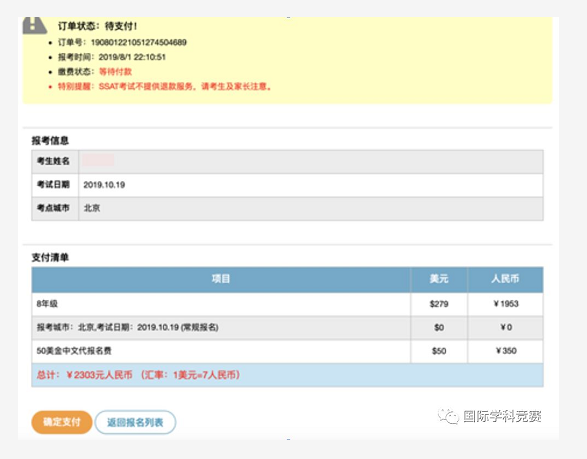Viewport: 587px width, 459px height.
Task: Click the total 总计 ¥2303元人民币 row
Action: coord(288,375)
